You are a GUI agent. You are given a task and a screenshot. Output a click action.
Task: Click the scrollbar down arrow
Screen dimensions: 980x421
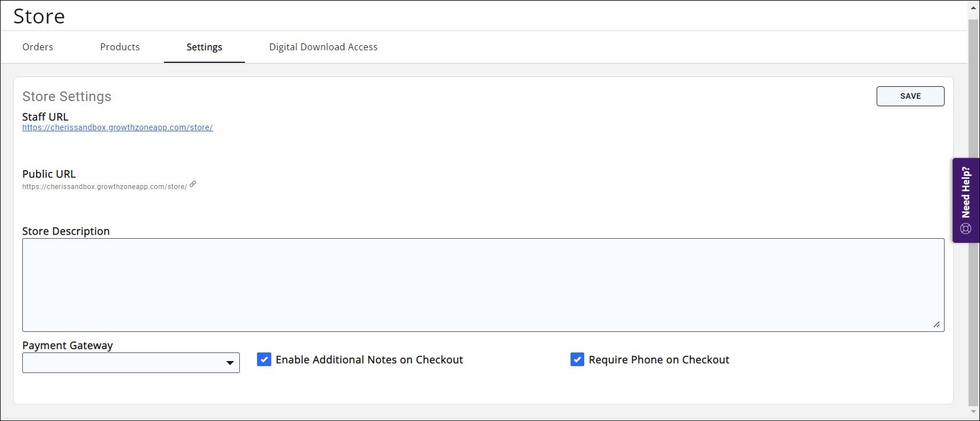[974, 412]
